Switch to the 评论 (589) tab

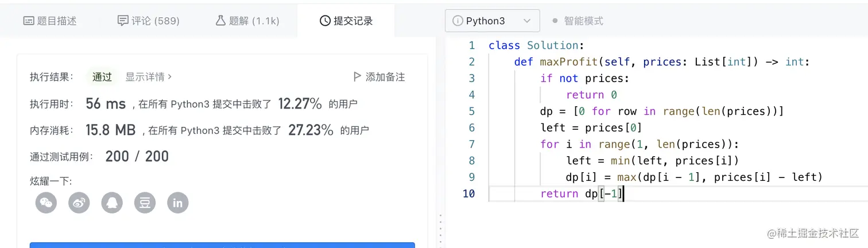[148, 21]
